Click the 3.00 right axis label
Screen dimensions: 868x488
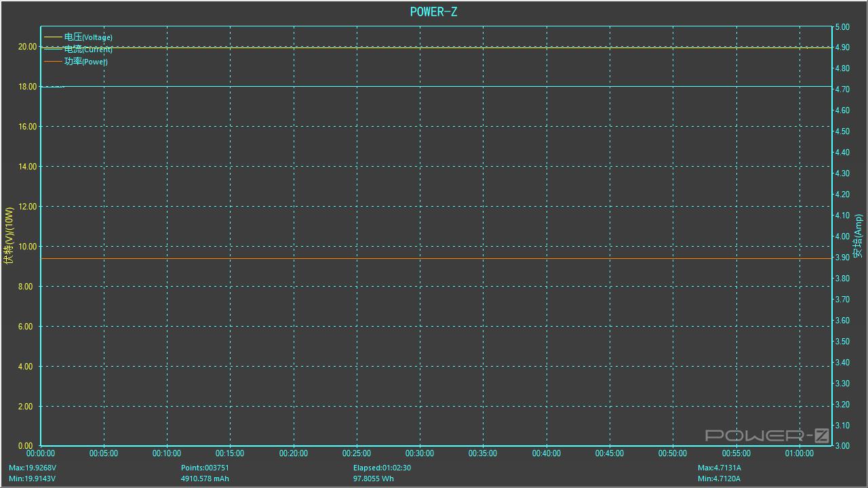[x=842, y=446]
